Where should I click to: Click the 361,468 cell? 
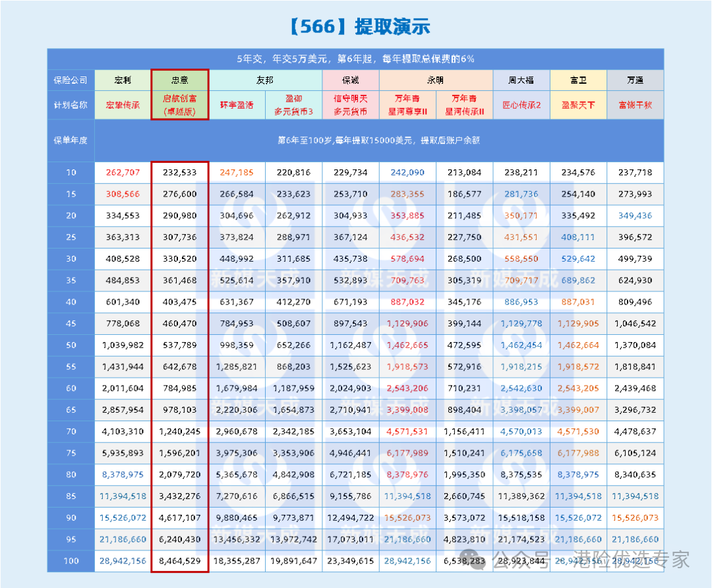pyautogui.click(x=180, y=281)
